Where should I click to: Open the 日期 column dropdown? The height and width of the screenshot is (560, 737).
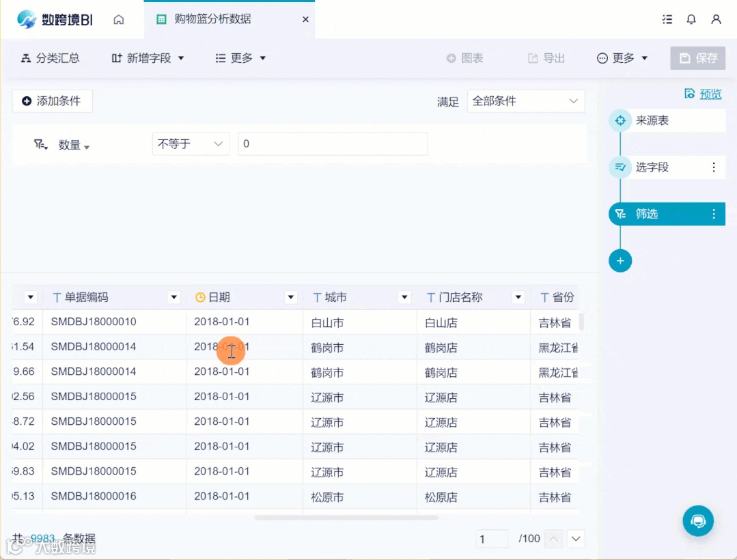pos(291,297)
